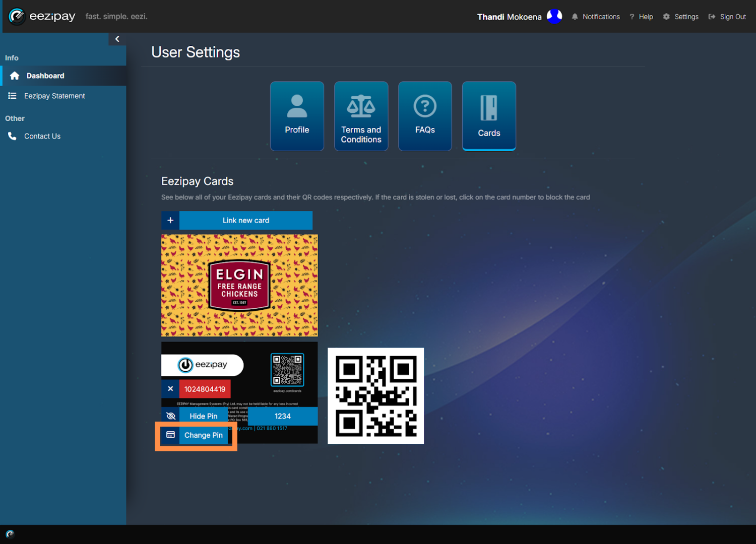Open Settings gear in the top bar
Screen dimensions: 756x544
tap(680, 17)
